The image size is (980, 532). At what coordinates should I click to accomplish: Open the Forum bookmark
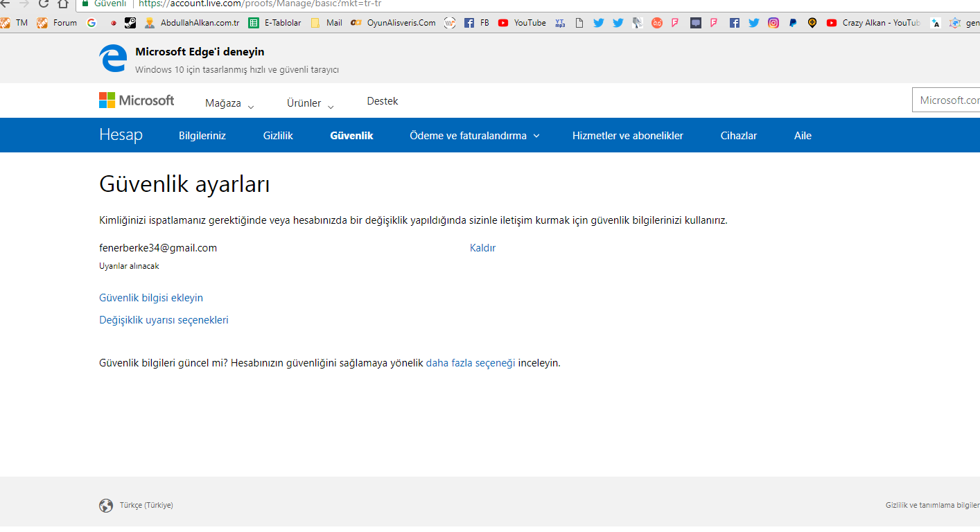[x=57, y=23]
